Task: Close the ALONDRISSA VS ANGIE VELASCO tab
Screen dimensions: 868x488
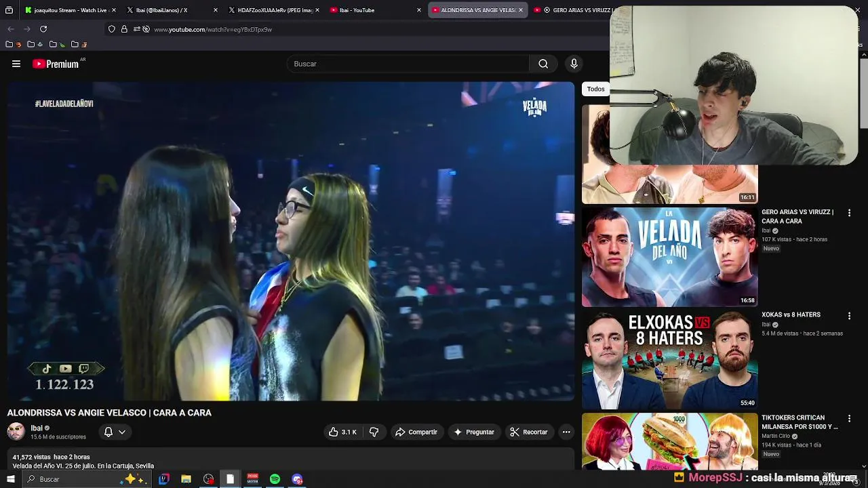Action: coord(521,10)
